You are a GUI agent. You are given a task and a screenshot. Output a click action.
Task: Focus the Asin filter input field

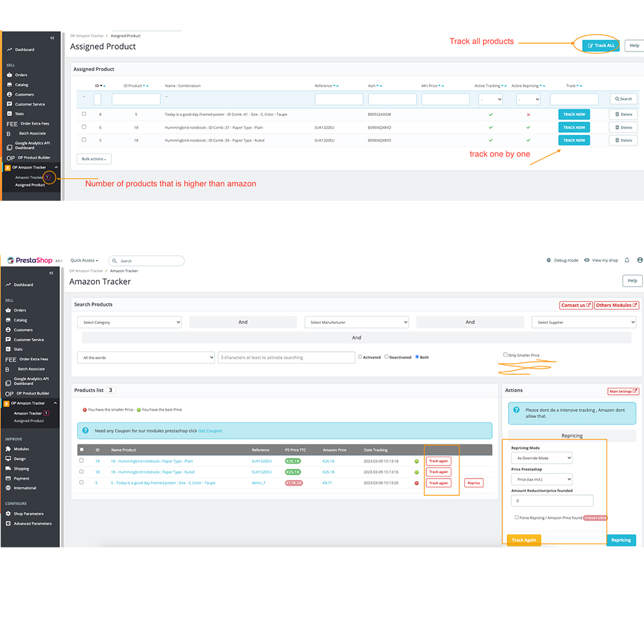(392, 99)
